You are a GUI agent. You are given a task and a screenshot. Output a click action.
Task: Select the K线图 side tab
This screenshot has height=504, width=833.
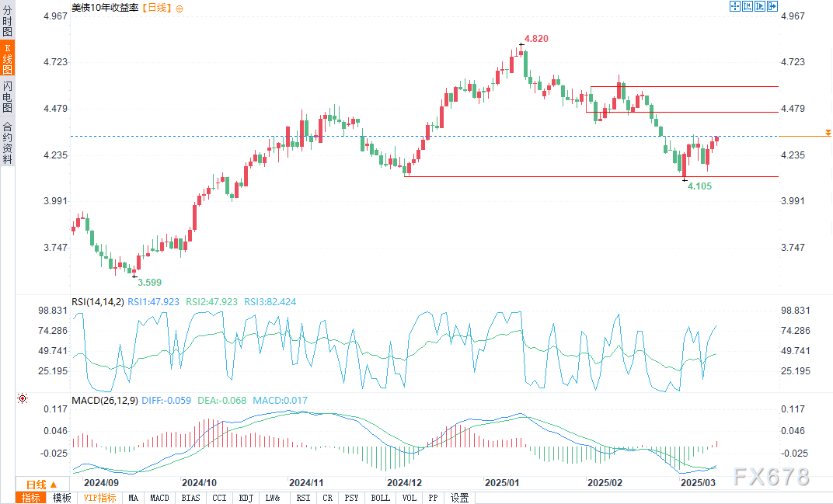click(x=7, y=58)
